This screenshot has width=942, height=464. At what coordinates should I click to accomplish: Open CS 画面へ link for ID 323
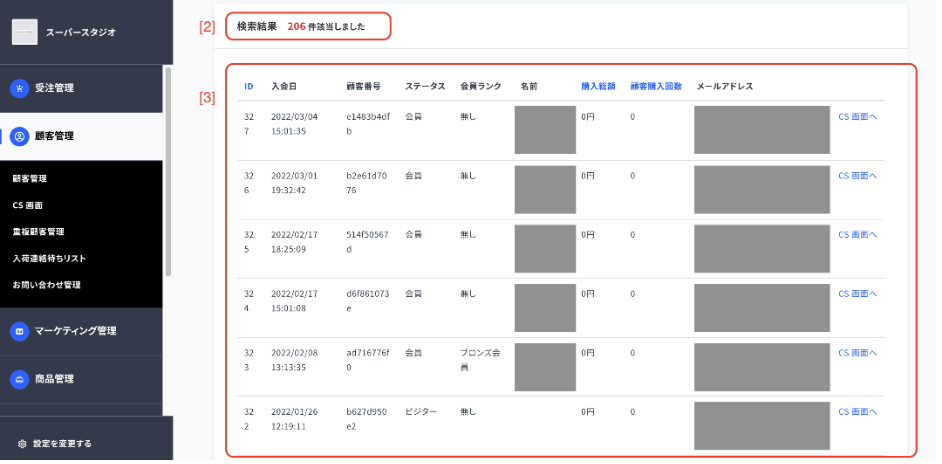(858, 353)
